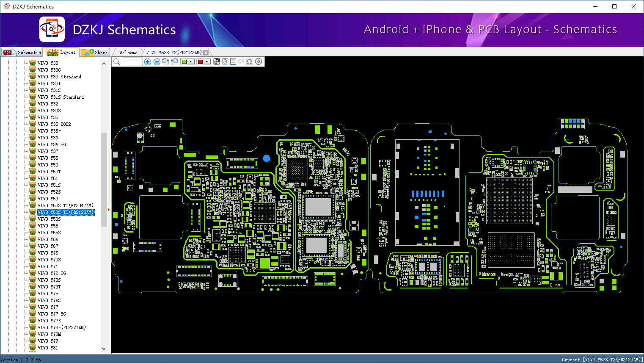Select VIVO Y5S entry

48,158
